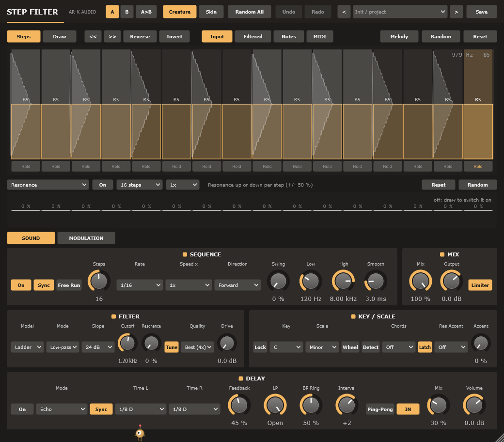504x442 pixels.
Task: Open the 16 steps lane dropdown
Action: (x=140, y=185)
